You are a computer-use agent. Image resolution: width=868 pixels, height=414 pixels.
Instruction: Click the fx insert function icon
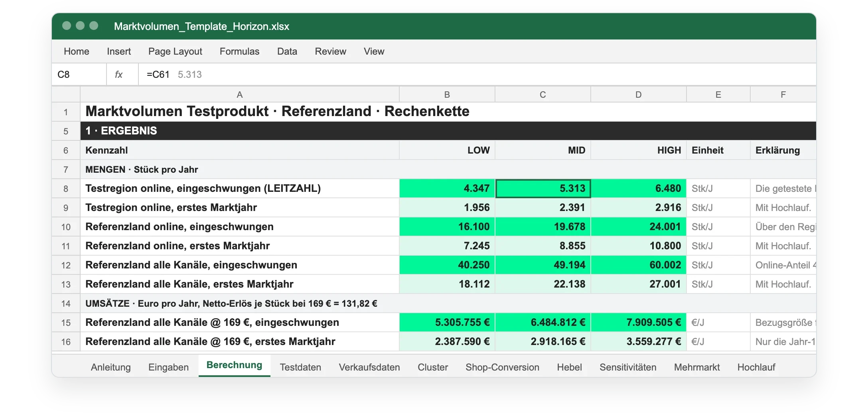(x=118, y=75)
